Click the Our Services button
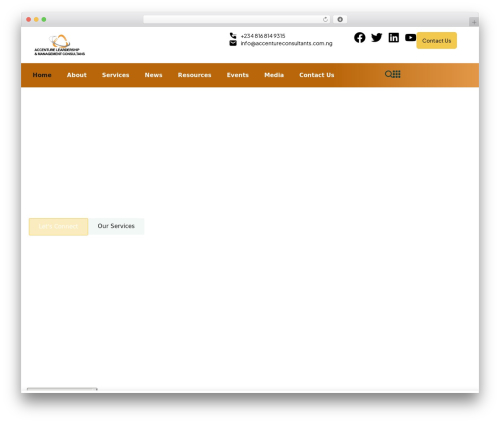The height and width of the screenshot is (423, 500). [x=116, y=226]
